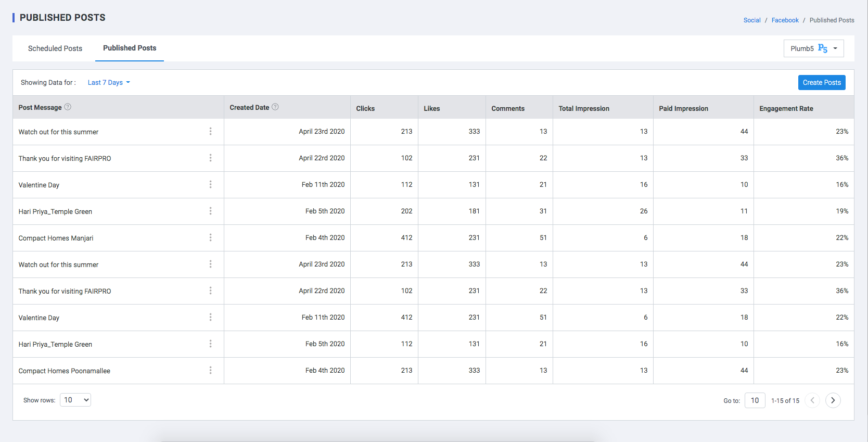Image resolution: width=868 pixels, height=442 pixels.
Task: Click the Create Posts button
Action: pyautogui.click(x=822, y=82)
